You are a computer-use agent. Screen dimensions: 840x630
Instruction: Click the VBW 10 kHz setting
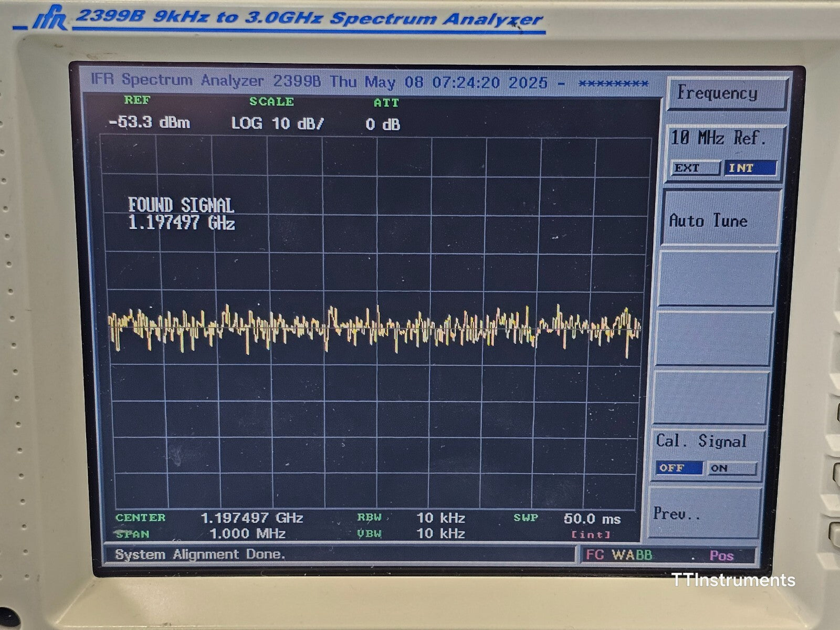pyautogui.click(x=442, y=534)
